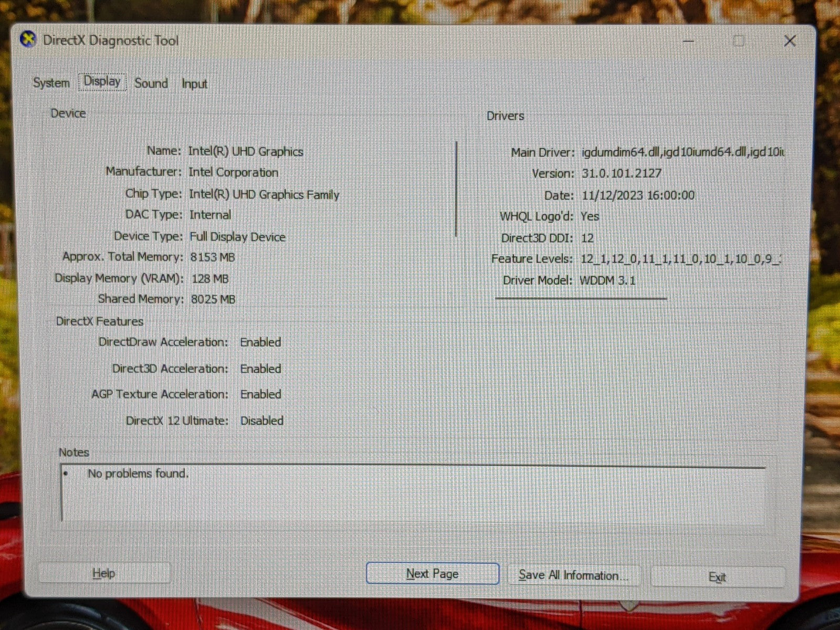Click the driver version 31.0.101.2127 text
This screenshot has width=840, height=630.
coord(621,173)
